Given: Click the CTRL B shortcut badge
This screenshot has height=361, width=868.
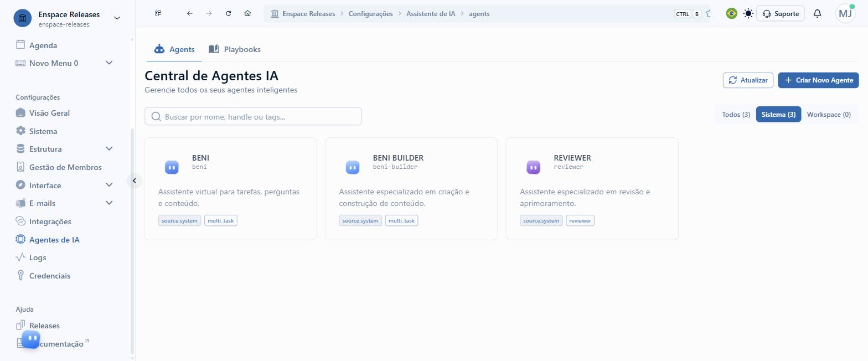Looking at the screenshot, I should point(688,14).
